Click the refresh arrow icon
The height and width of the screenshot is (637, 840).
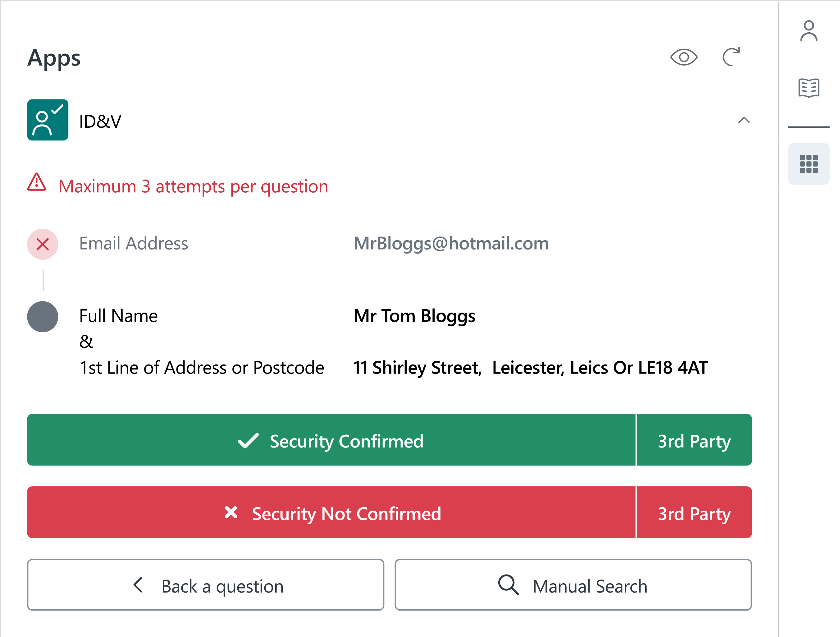(731, 57)
